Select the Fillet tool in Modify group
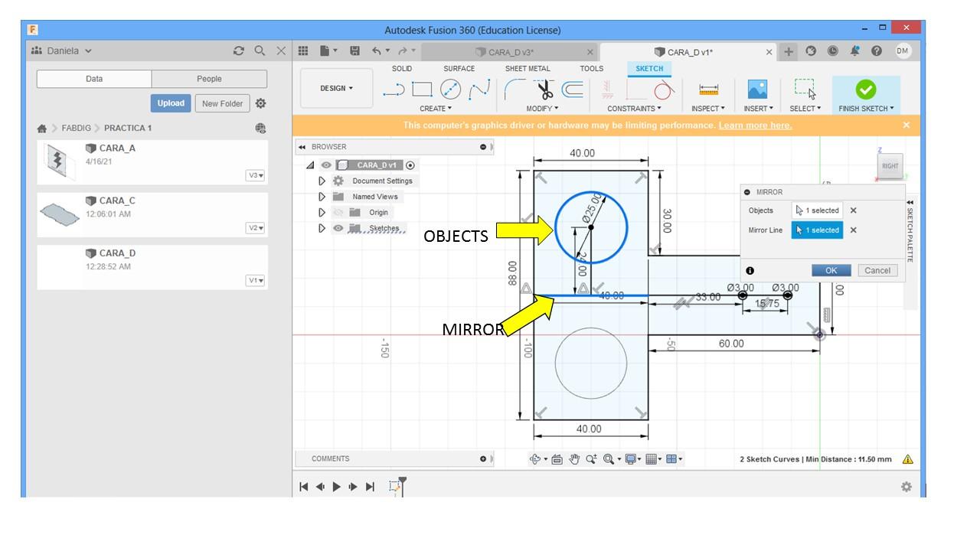The image size is (980, 551). pos(515,90)
